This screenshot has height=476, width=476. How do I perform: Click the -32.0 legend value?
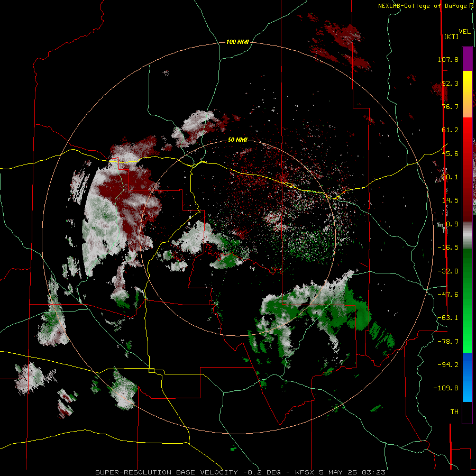pyautogui.click(x=448, y=271)
